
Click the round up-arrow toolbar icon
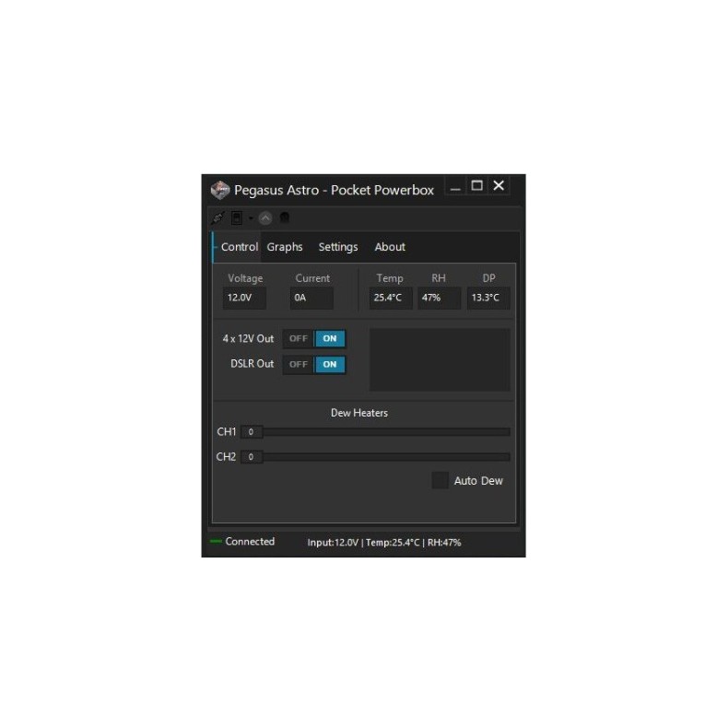tap(265, 218)
